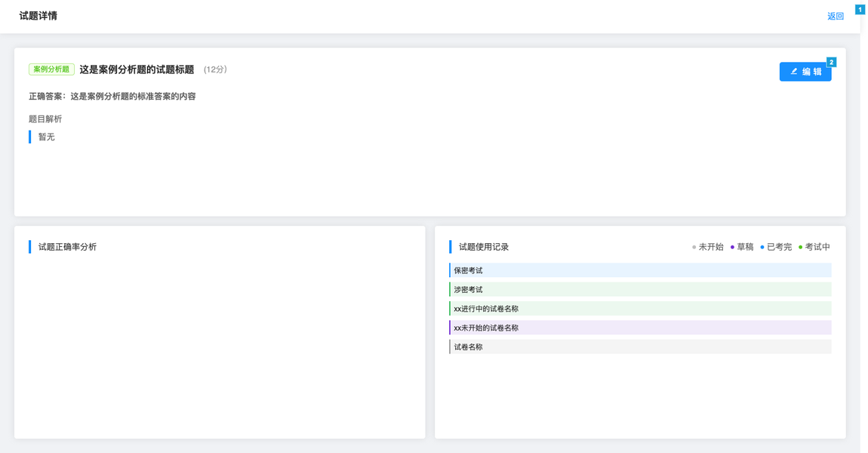
Task: Click the 试题正确率分析 panel heading
Action: [x=67, y=247]
